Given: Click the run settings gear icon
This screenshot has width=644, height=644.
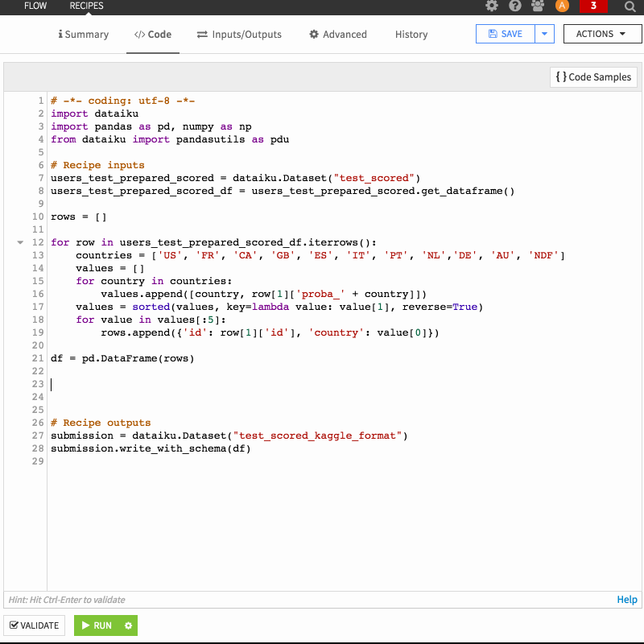Looking at the screenshot, I should click(128, 625).
